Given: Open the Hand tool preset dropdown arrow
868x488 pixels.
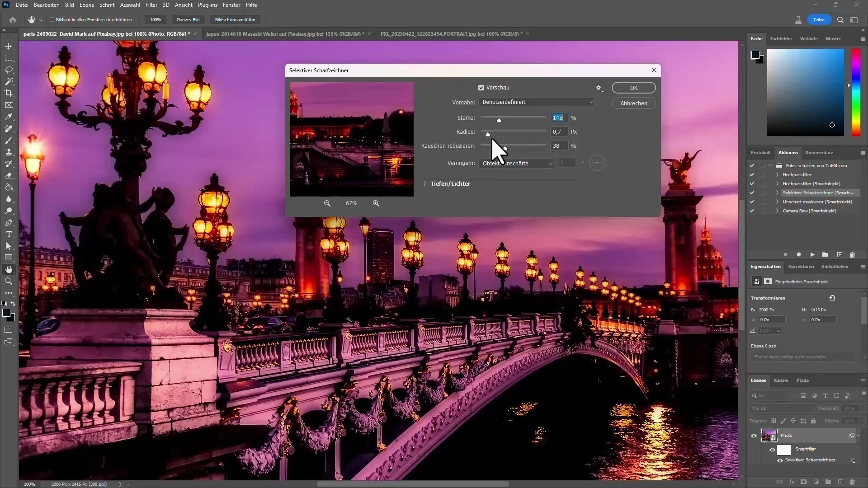Looking at the screenshot, I should pos(41,20).
